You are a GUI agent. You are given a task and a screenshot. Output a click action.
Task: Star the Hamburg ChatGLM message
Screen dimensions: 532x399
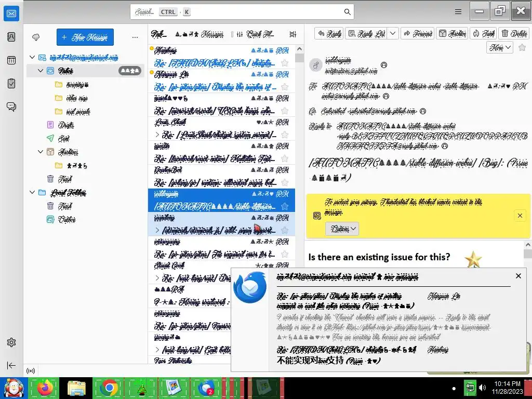[x=285, y=63]
